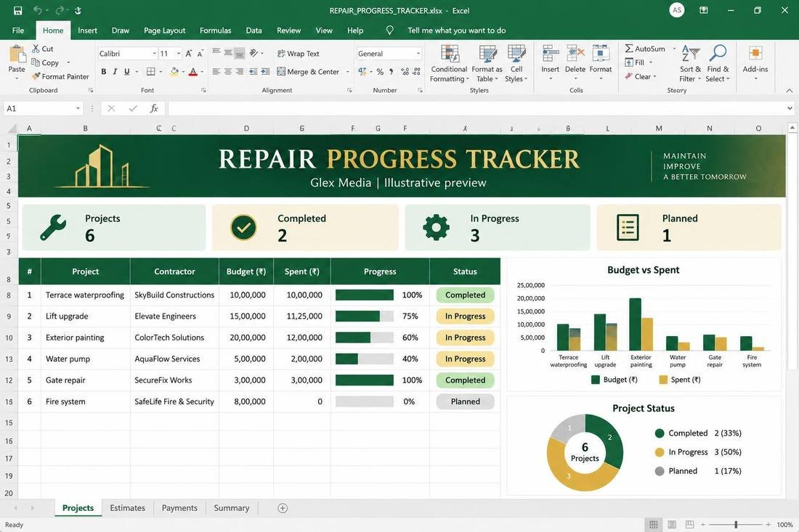Open the Calibri font name dropdown
This screenshot has width=799, height=532.
point(154,54)
